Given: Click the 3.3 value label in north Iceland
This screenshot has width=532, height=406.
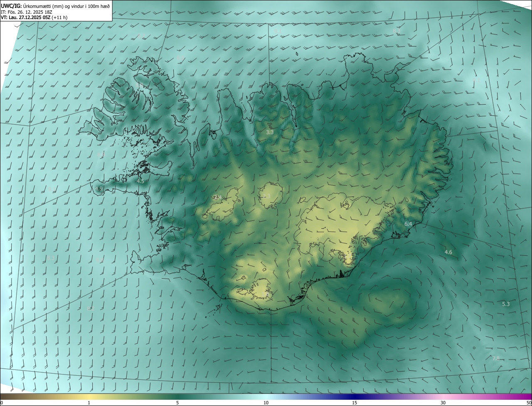Looking at the screenshot, I should point(270,132).
